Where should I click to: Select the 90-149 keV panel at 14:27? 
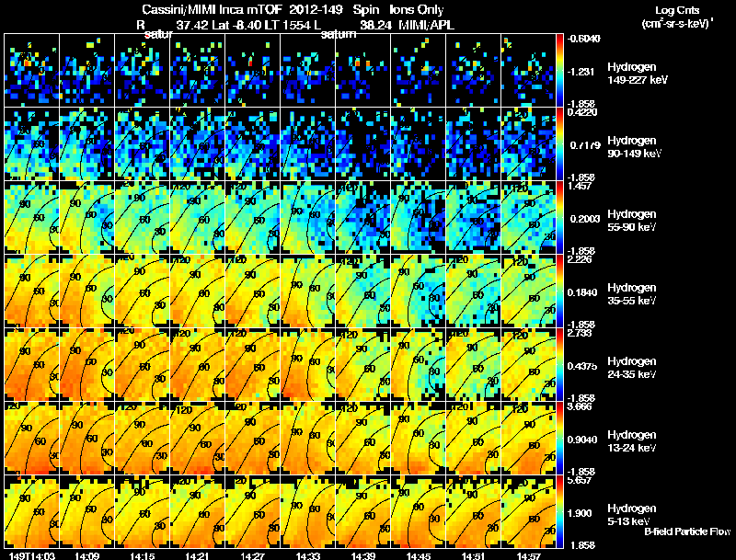point(252,144)
